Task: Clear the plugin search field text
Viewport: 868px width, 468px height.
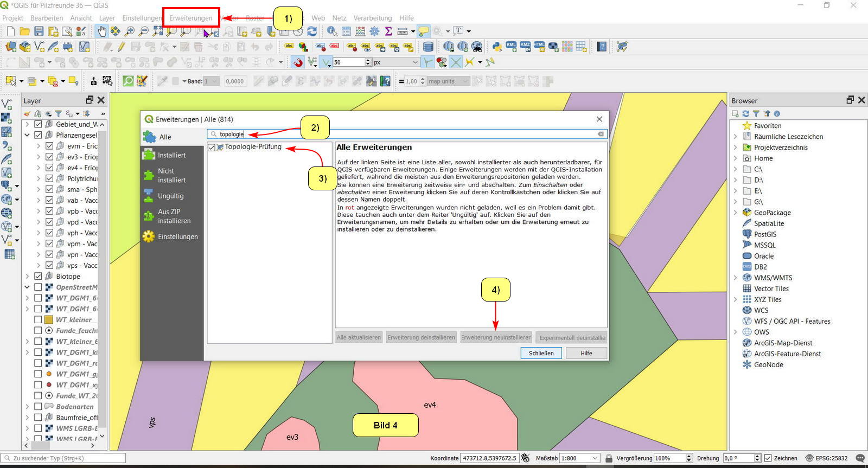Action: coord(601,134)
